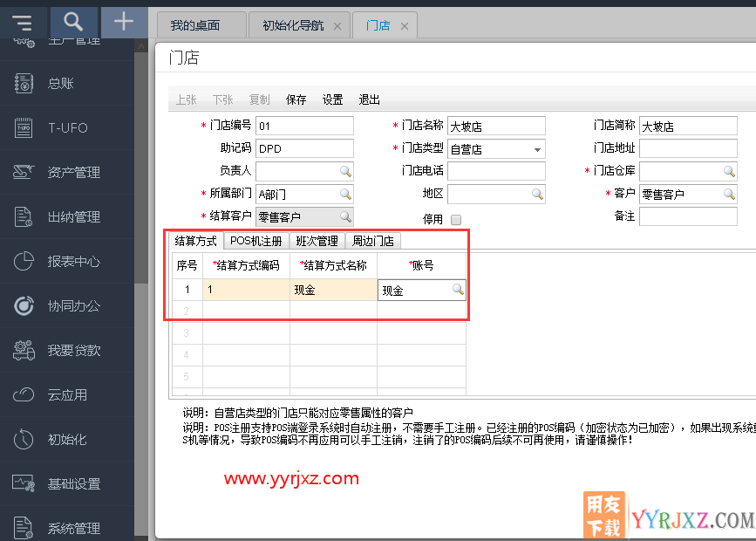756x541 pixels.
Task: Switch to 班次管理 tab
Action: point(317,241)
